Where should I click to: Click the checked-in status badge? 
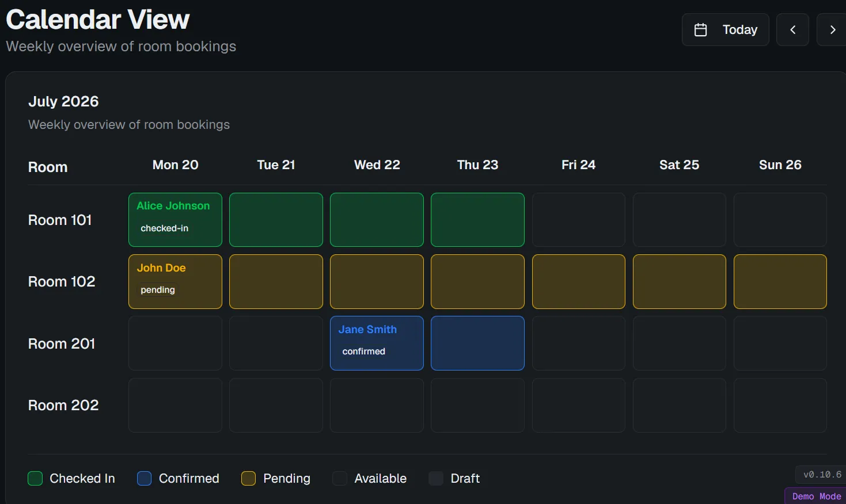(165, 228)
